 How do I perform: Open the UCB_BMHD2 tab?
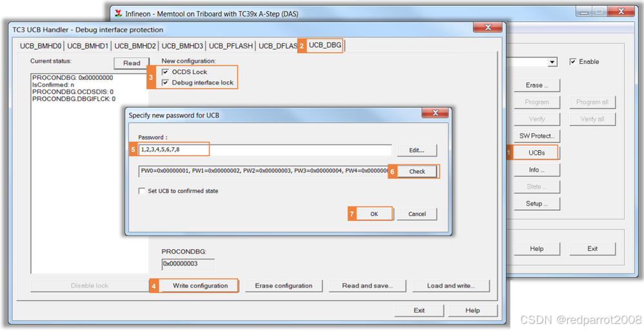[x=135, y=46]
